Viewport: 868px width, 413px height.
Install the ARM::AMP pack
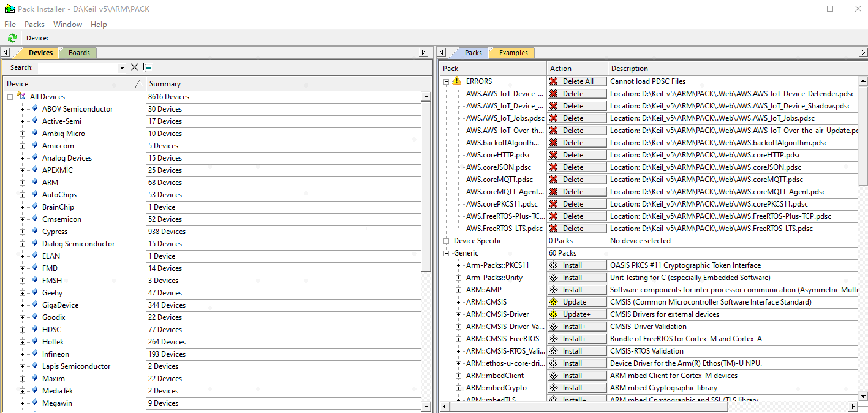point(577,290)
